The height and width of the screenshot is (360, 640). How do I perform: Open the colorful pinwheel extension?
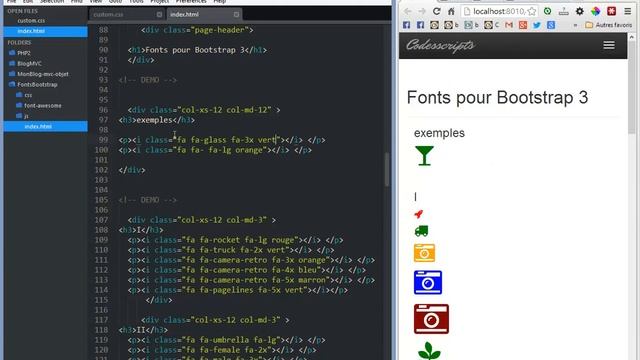pyautogui.click(x=596, y=11)
